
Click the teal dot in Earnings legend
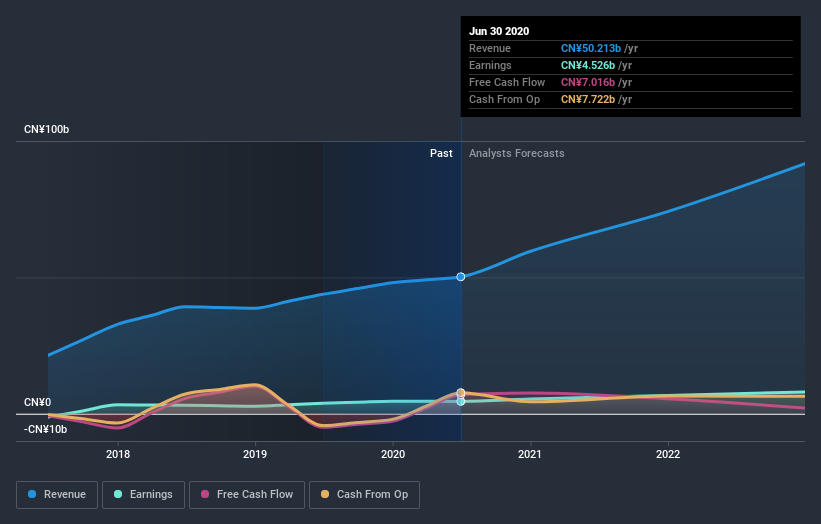pyautogui.click(x=118, y=494)
